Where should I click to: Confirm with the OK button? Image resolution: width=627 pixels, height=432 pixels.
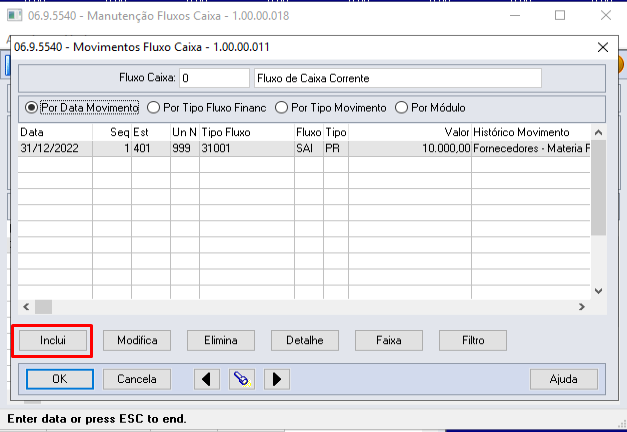60,379
